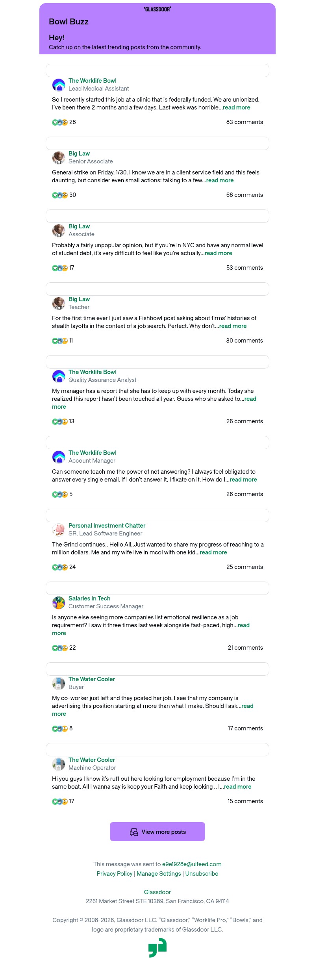Read more on the million dollars progress post
The height and width of the screenshot is (980, 315).
pos(213,552)
